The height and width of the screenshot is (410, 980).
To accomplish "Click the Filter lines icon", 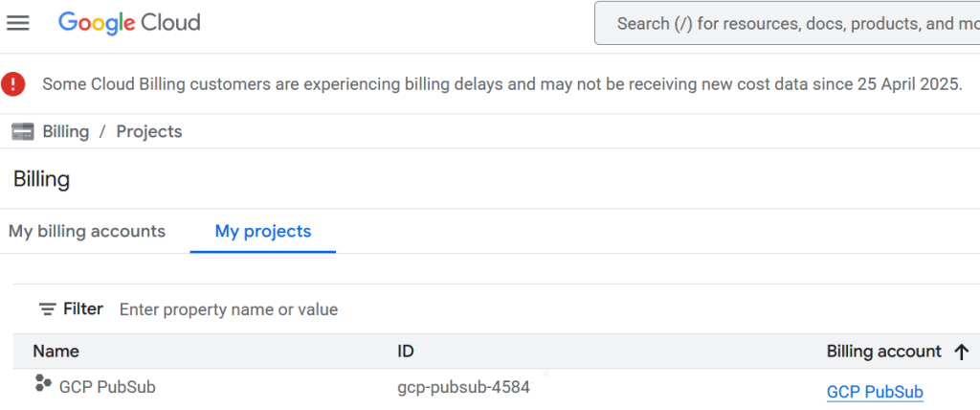I will pyautogui.click(x=47, y=309).
